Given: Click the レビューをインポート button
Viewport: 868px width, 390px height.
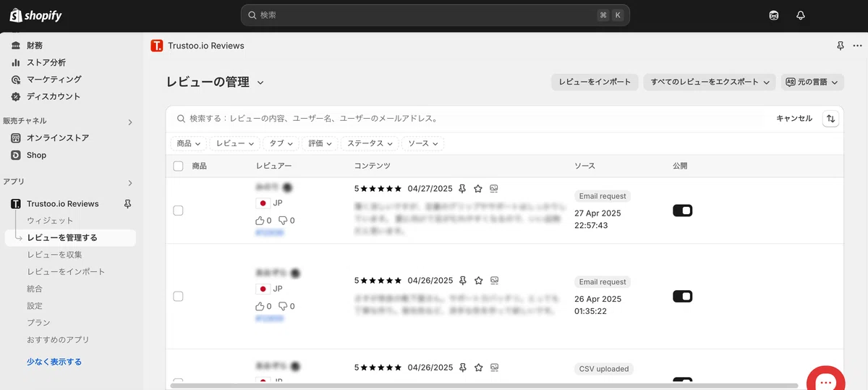Looking at the screenshot, I should (595, 82).
